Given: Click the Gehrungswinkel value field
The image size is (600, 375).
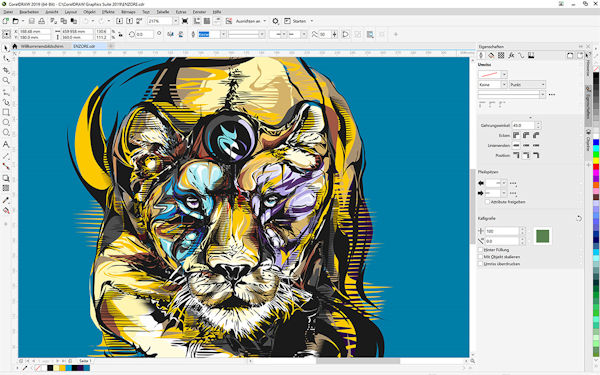Looking at the screenshot, I should (523, 125).
